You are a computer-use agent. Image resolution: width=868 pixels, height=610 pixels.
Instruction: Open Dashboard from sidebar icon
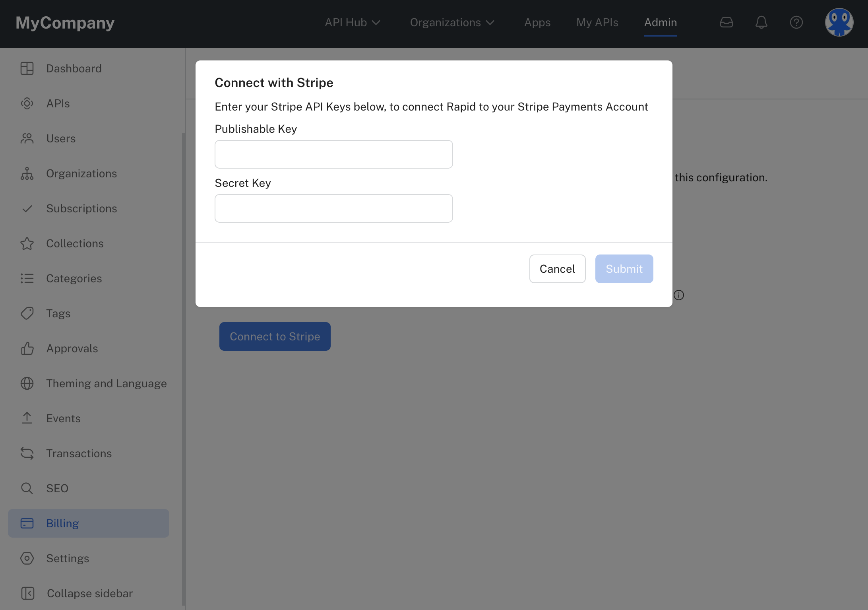27,68
